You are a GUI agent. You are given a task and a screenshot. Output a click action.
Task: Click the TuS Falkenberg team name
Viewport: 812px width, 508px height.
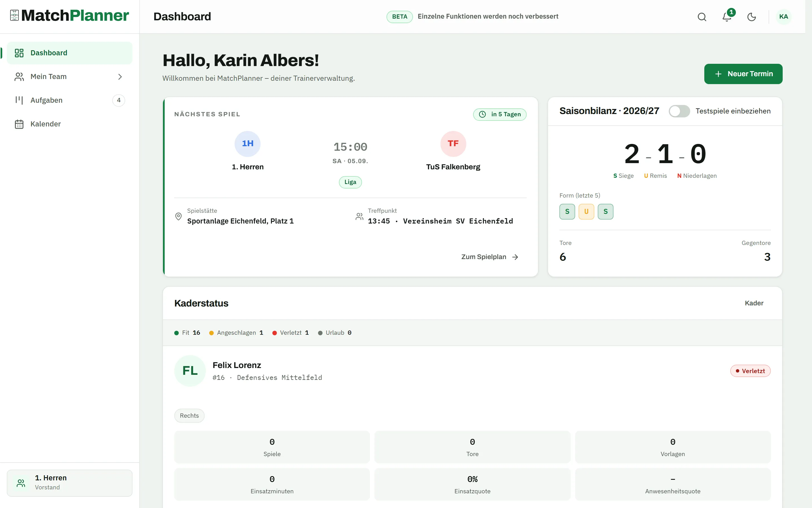click(x=453, y=167)
